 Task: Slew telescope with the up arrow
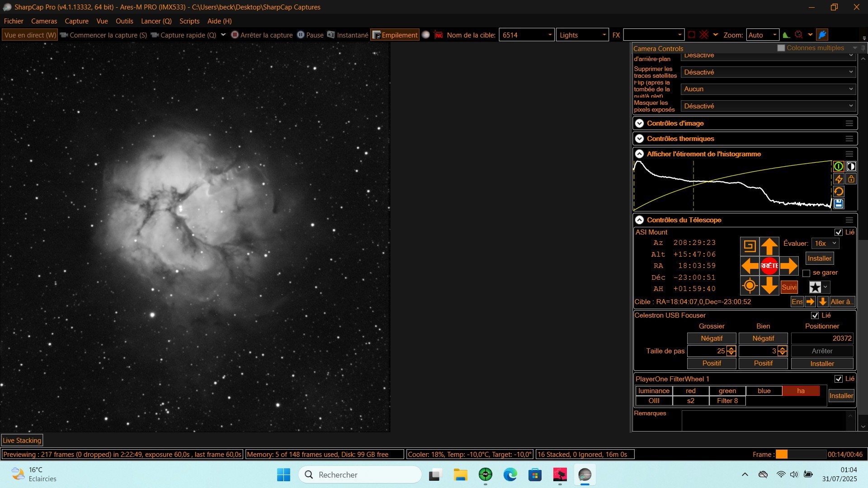coord(769,246)
